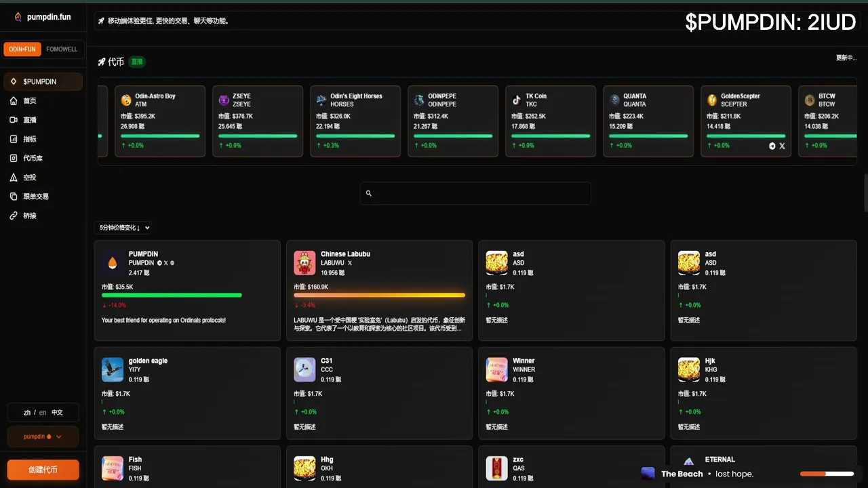868x488 pixels.
Task: Click the Fish token image
Action: pos(113,468)
